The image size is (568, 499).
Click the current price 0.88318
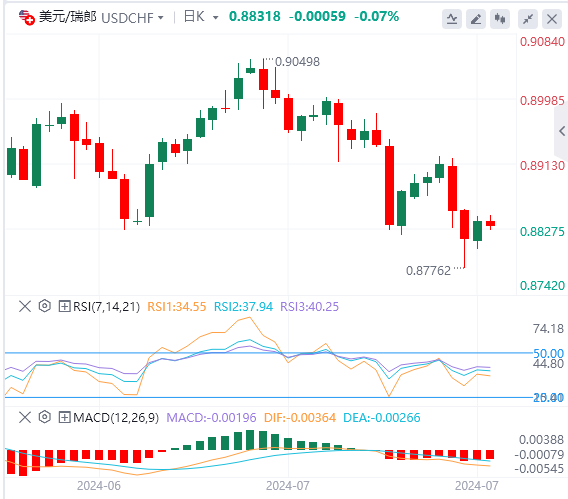[255, 16]
